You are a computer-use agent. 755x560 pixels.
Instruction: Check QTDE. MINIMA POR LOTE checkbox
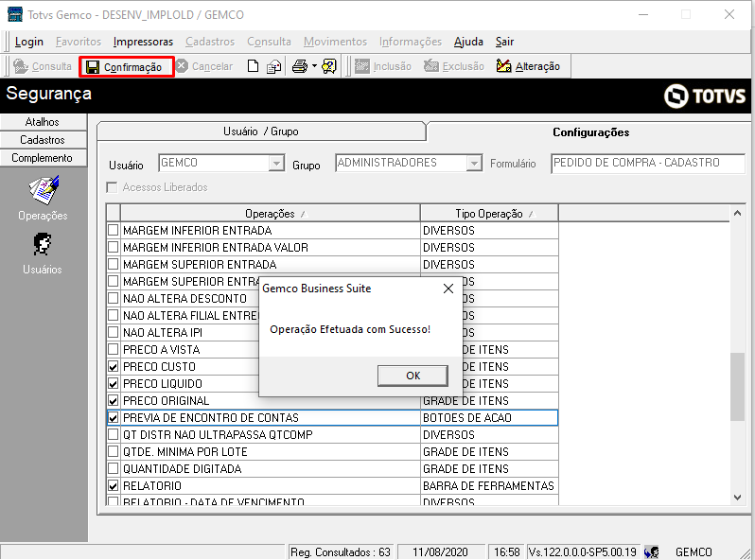[x=114, y=451]
